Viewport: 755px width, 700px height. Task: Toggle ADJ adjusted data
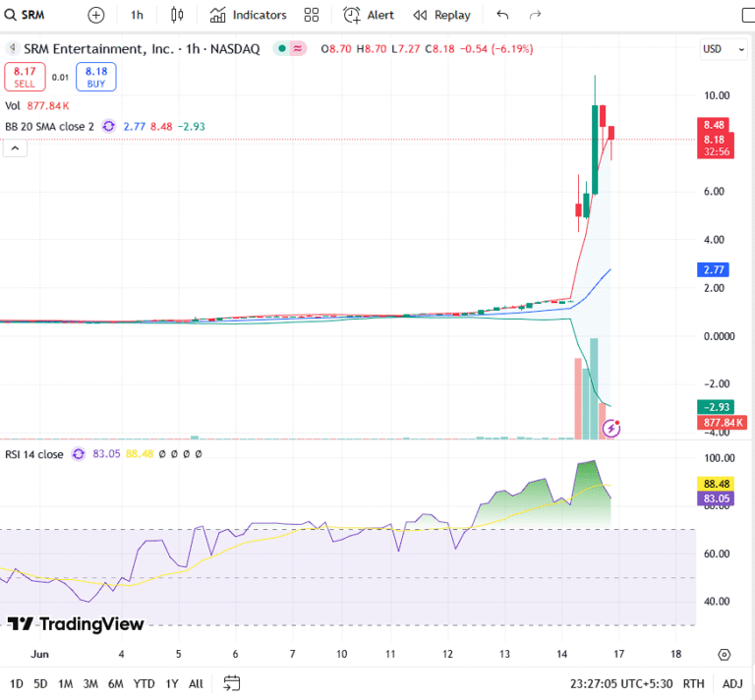732,683
